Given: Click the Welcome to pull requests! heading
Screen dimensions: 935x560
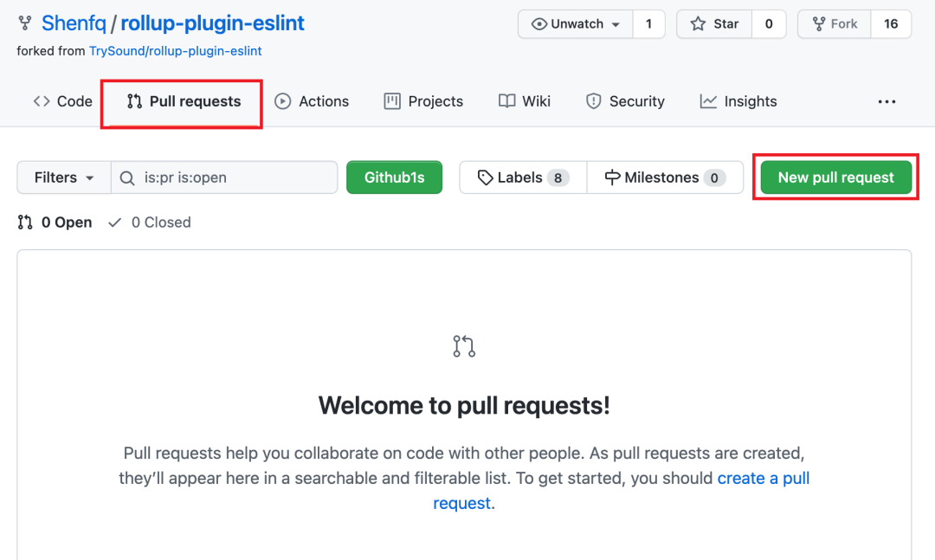Looking at the screenshot, I should (464, 406).
